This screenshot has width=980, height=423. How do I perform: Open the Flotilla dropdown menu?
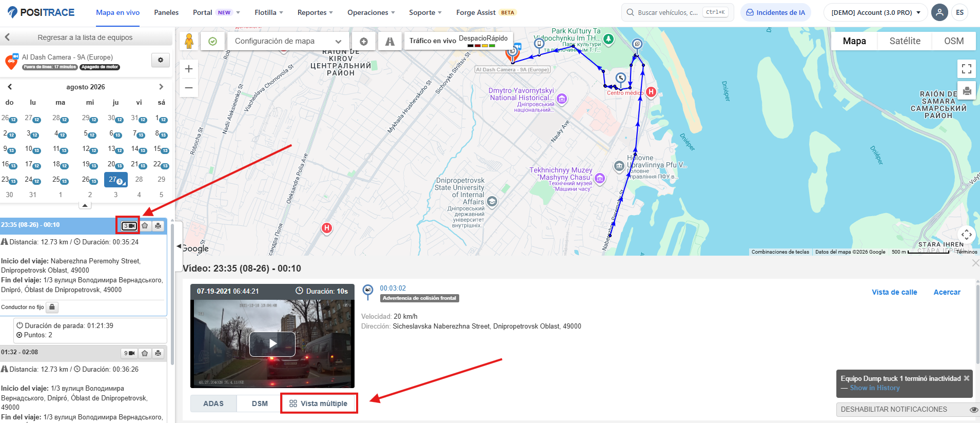click(x=269, y=12)
